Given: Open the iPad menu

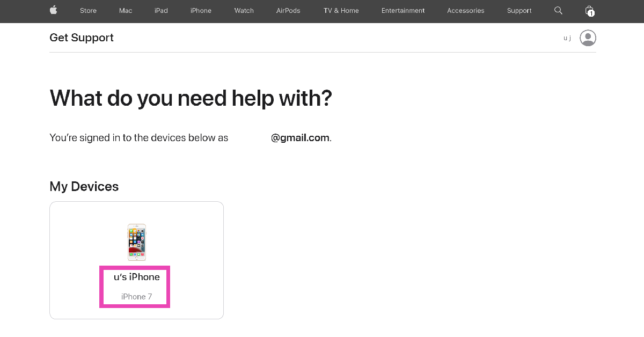Looking at the screenshot, I should [161, 11].
